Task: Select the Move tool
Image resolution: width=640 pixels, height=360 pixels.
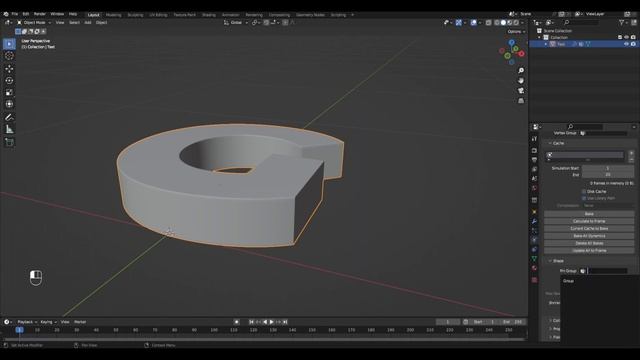Action: point(9,69)
